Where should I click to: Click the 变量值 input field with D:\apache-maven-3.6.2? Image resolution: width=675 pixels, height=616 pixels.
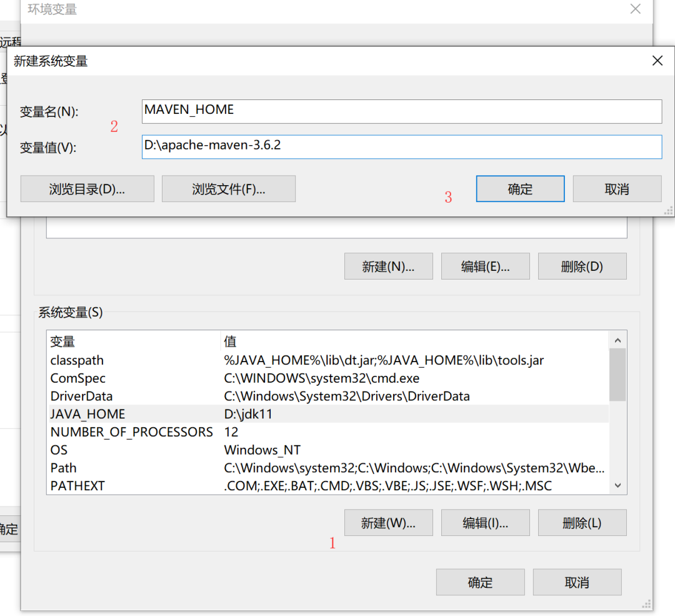point(402,147)
